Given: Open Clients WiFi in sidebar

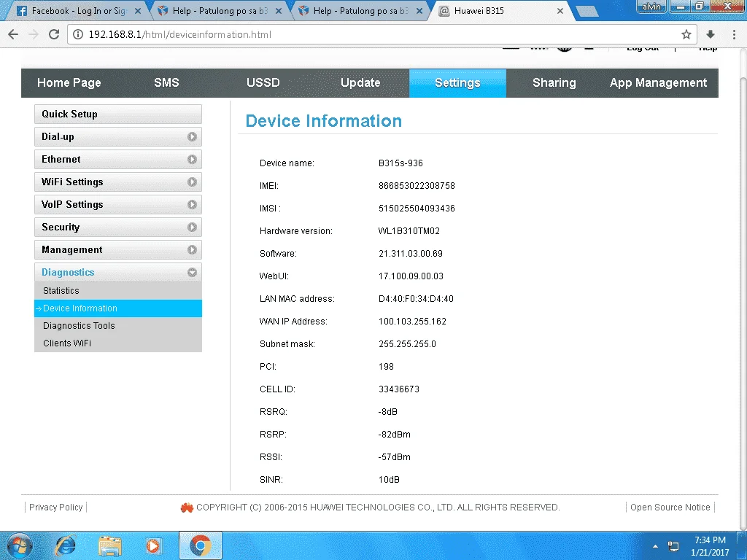Looking at the screenshot, I should [x=118, y=343].
